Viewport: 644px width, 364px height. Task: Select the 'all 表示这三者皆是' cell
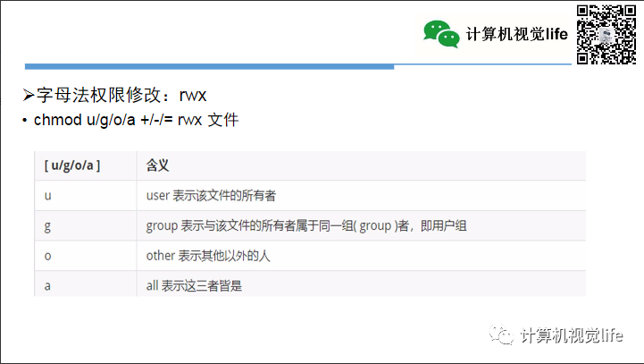pyautogui.click(x=195, y=285)
